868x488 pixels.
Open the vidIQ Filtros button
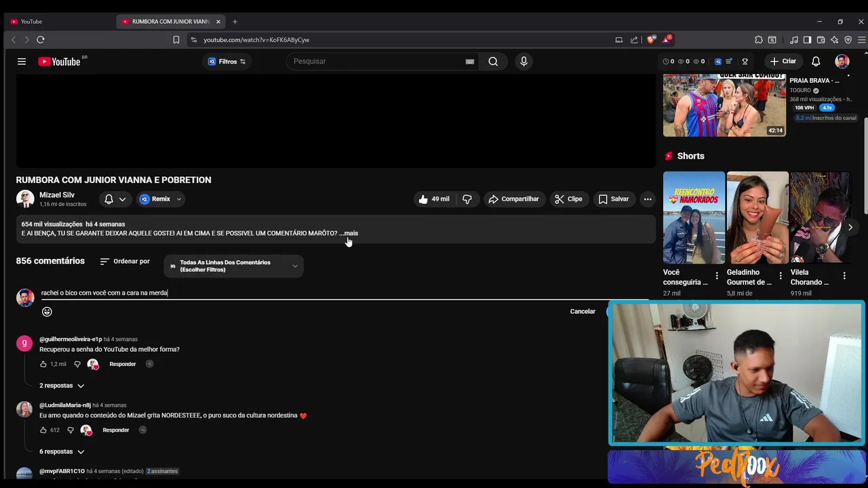227,62
